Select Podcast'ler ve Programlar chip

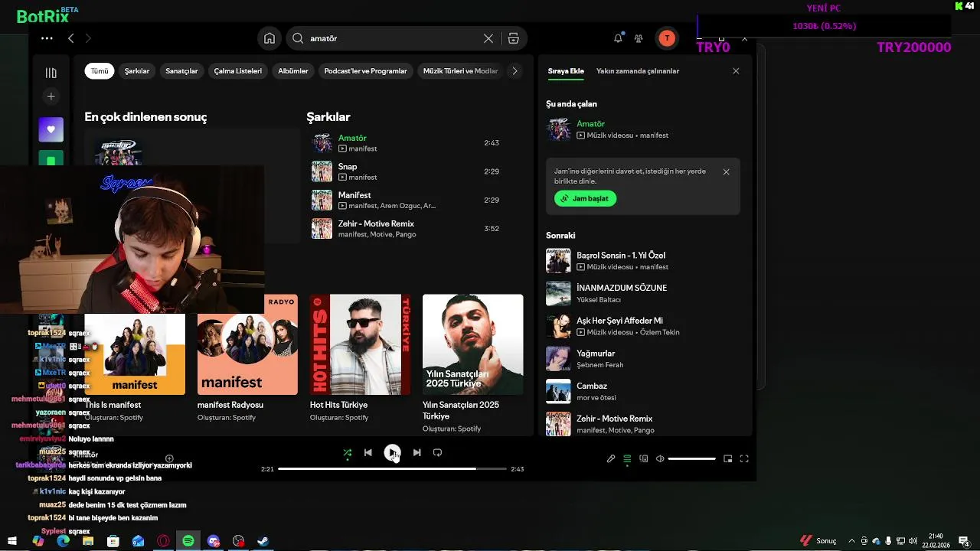[365, 71]
